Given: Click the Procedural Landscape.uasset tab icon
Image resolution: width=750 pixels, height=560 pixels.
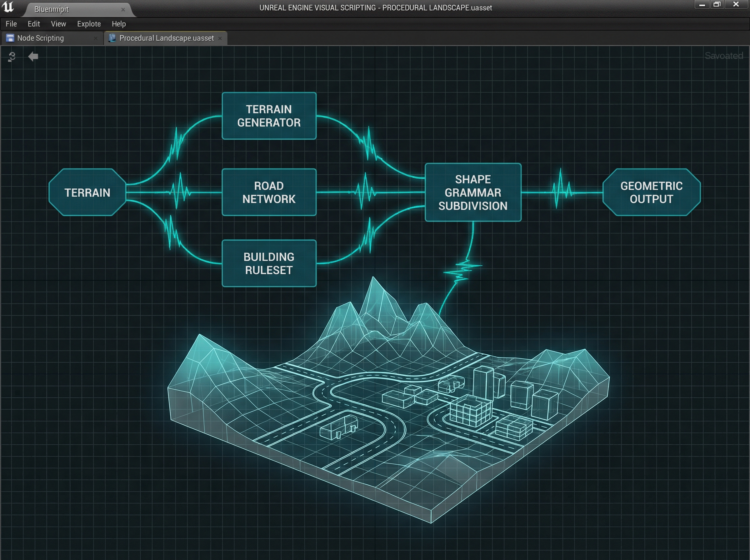Looking at the screenshot, I should point(112,38).
